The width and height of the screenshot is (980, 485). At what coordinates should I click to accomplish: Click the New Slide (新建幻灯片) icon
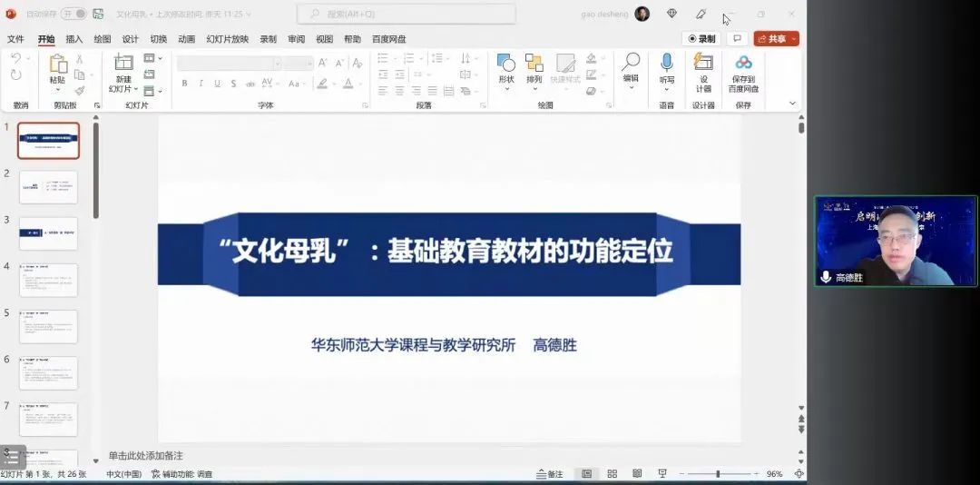pos(123,62)
